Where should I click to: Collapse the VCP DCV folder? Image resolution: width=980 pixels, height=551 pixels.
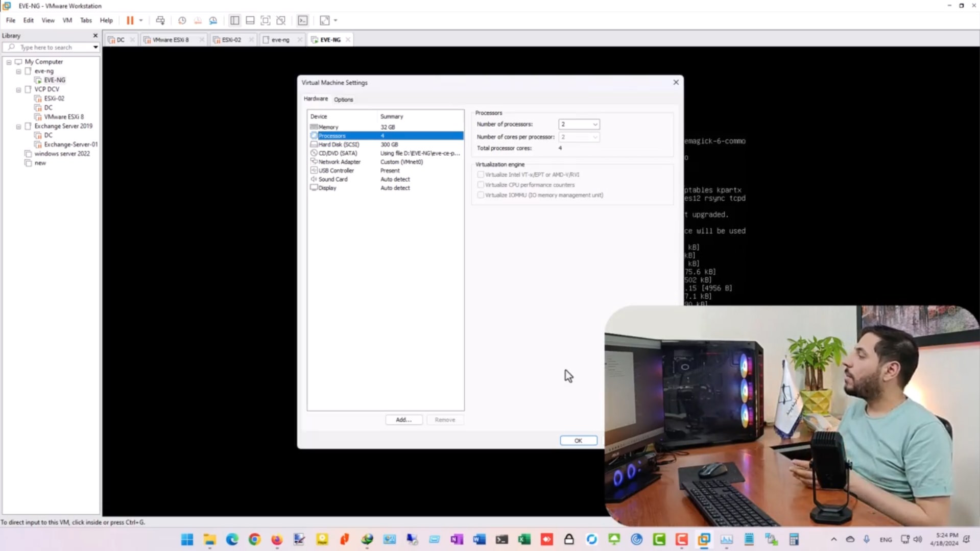pos(19,90)
